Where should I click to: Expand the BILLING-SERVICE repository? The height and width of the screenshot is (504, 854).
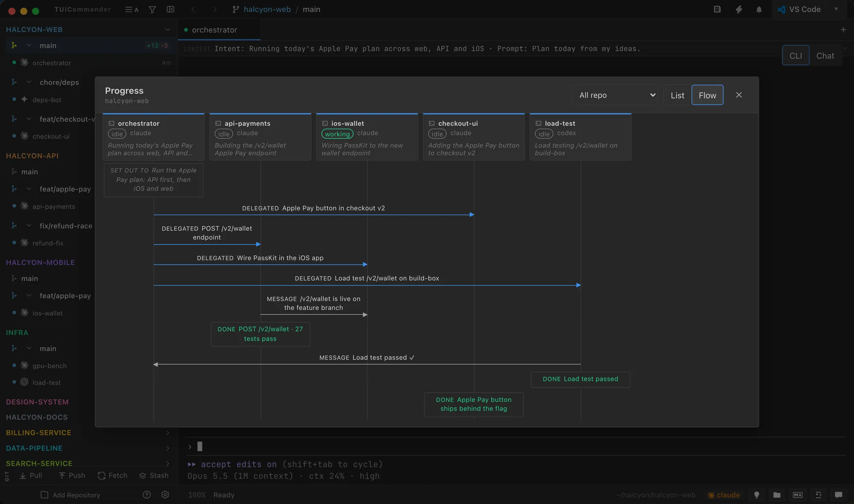click(167, 433)
